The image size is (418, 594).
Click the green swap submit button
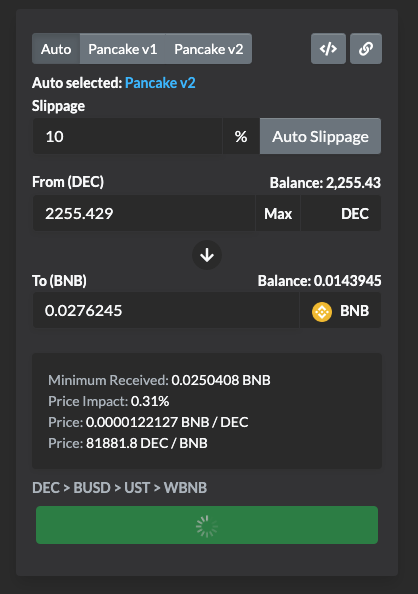click(x=207, y=525)
